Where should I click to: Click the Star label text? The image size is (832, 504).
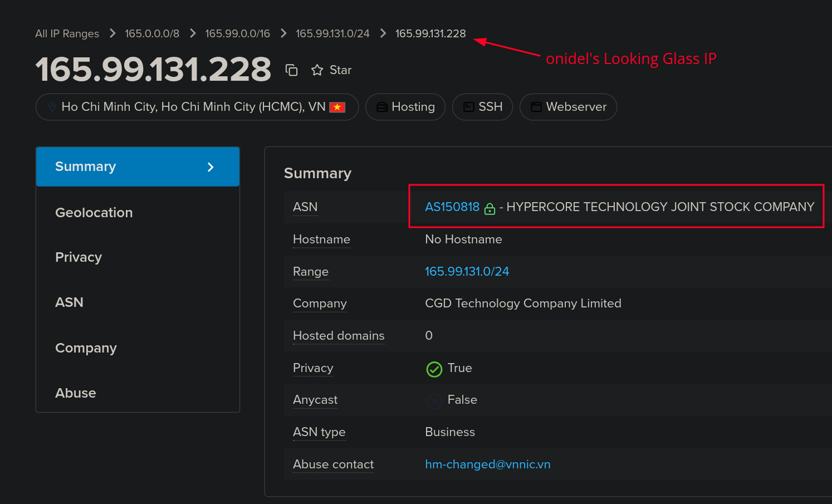[x=340, y=70]
